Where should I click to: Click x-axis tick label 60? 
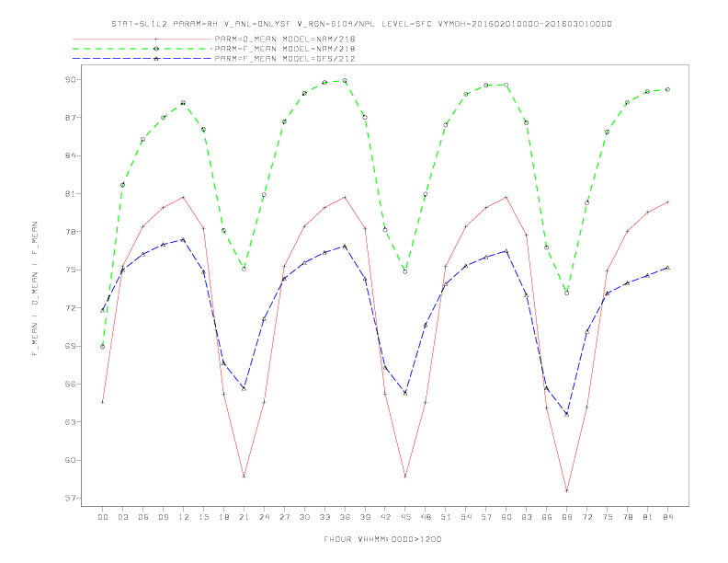(x=506, y=517)
